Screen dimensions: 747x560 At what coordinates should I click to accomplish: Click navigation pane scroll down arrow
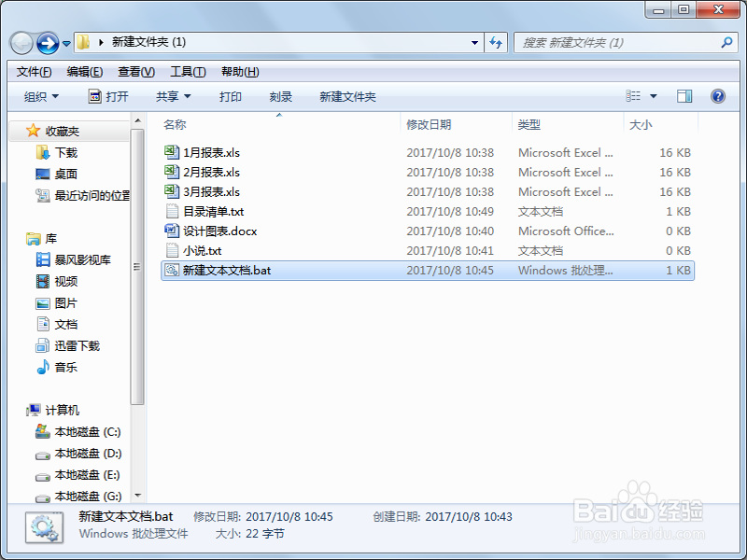[137, 496]
